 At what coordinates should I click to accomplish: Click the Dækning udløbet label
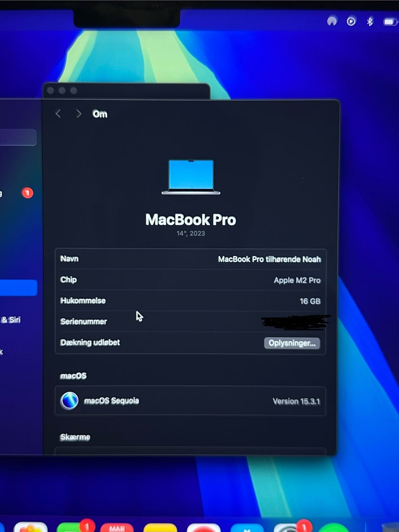[90, 342]
